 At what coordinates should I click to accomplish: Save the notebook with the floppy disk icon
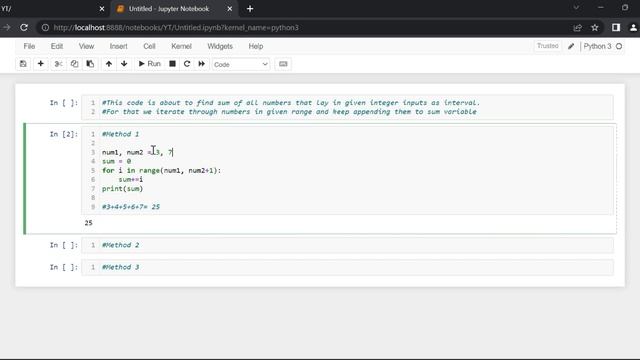tap(23, 64)
